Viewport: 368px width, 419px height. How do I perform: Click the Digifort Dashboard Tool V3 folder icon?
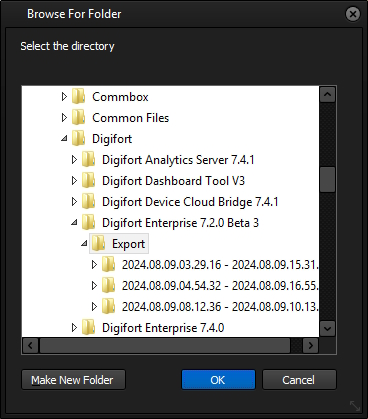point(89,181)
